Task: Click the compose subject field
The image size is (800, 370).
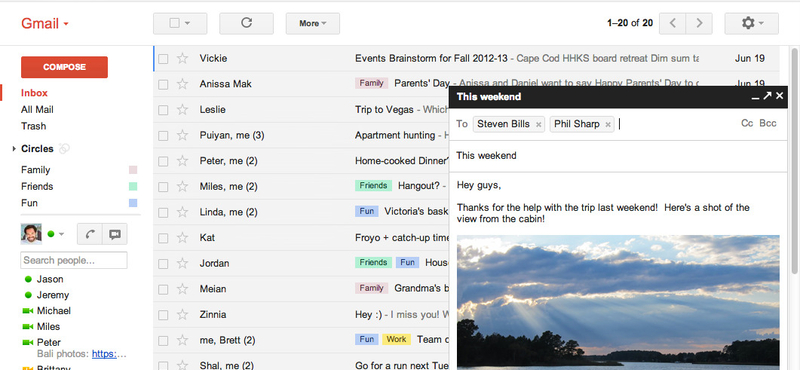Action: click(618, 156)
